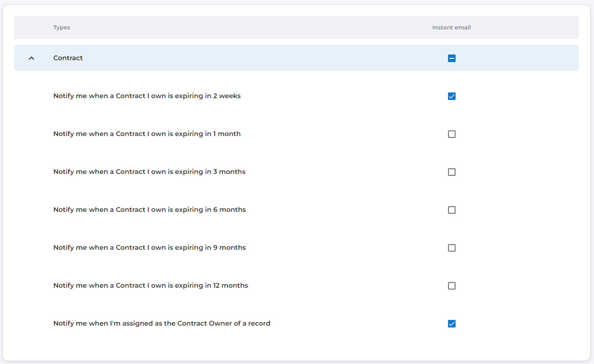
Task: Click the Types column header
Action: pyautogui.click(x=62, y=27)
